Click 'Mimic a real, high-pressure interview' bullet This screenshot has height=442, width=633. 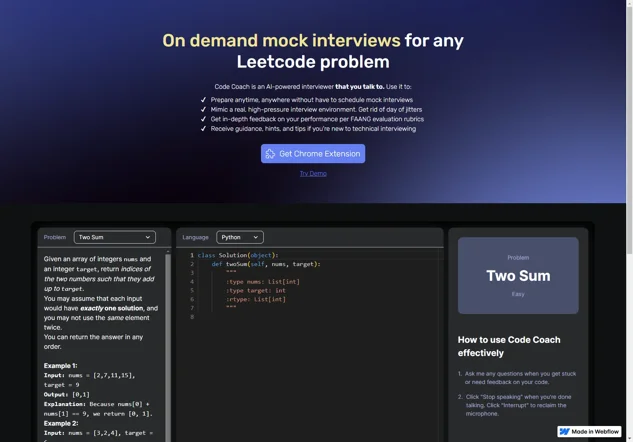(x=316, y=109)
